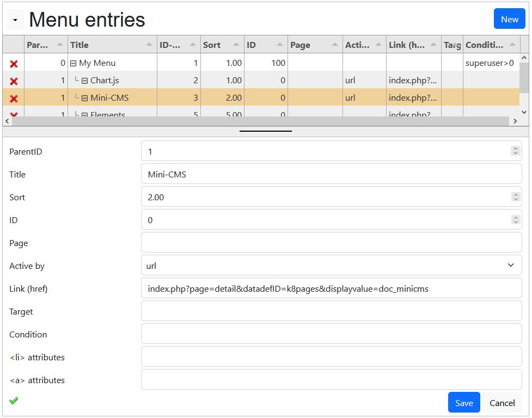Screen dimensions: 532x418
Task: Focus the Link (href) input field
Action: click(331, 288)
